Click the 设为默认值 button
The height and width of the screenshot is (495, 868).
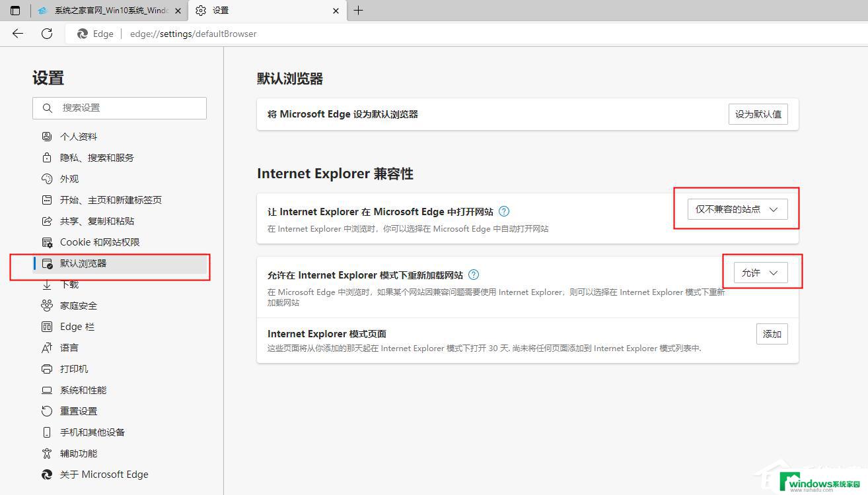758,114
